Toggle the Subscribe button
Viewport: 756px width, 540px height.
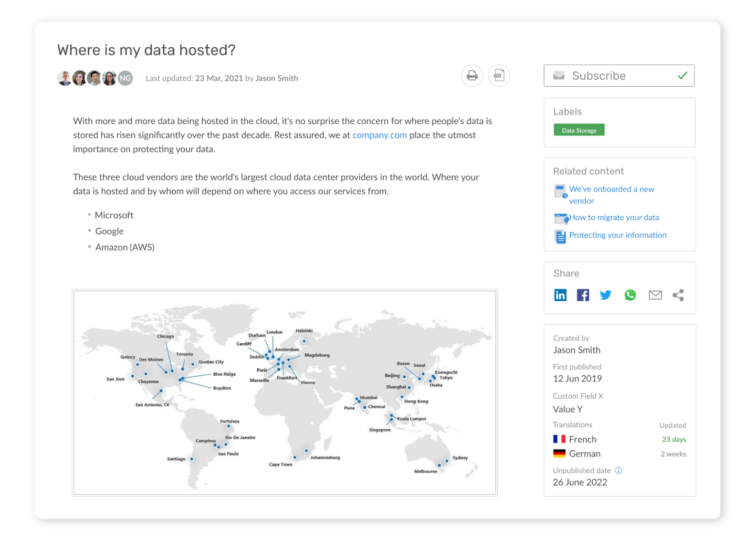pyautogui.click(x=619, y=76)
